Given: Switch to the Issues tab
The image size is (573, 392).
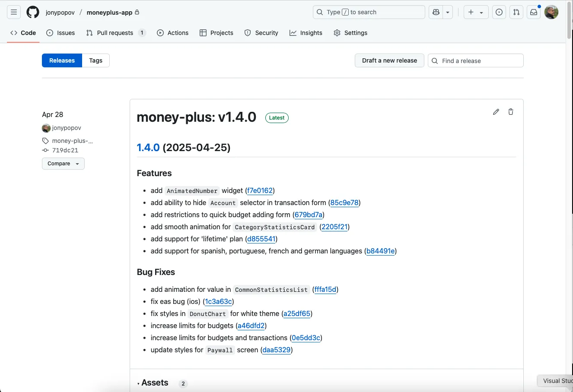Looking at the screenshot, I should click(60, 33).
